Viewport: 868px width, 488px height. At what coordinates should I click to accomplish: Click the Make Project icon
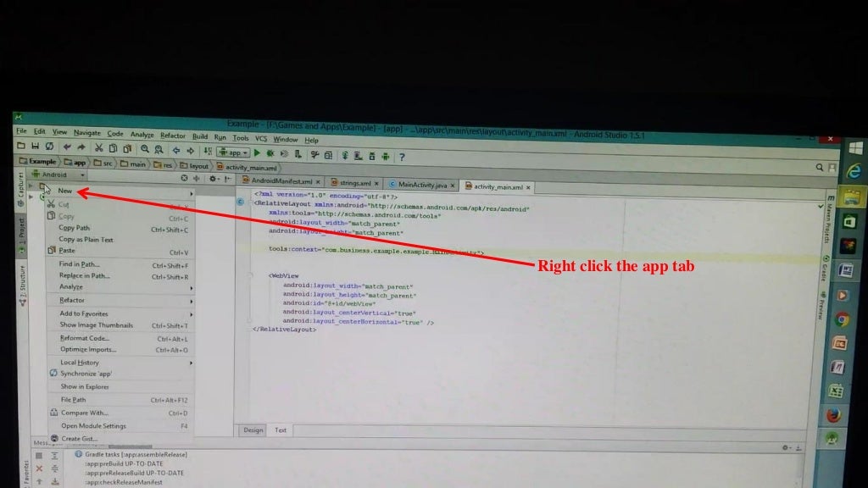click(x=208, y=151)
